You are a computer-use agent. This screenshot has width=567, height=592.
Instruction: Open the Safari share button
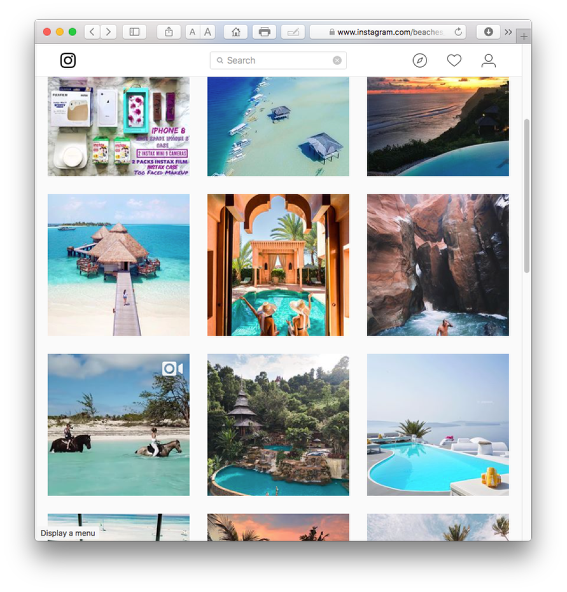click(169, 32)
